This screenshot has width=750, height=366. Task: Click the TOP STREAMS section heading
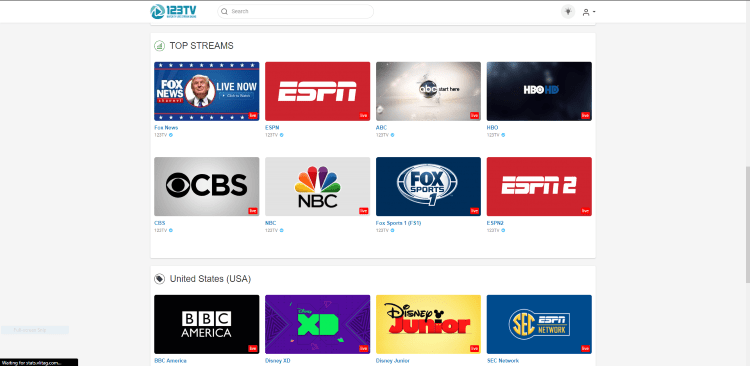click(x=201, y=46)
